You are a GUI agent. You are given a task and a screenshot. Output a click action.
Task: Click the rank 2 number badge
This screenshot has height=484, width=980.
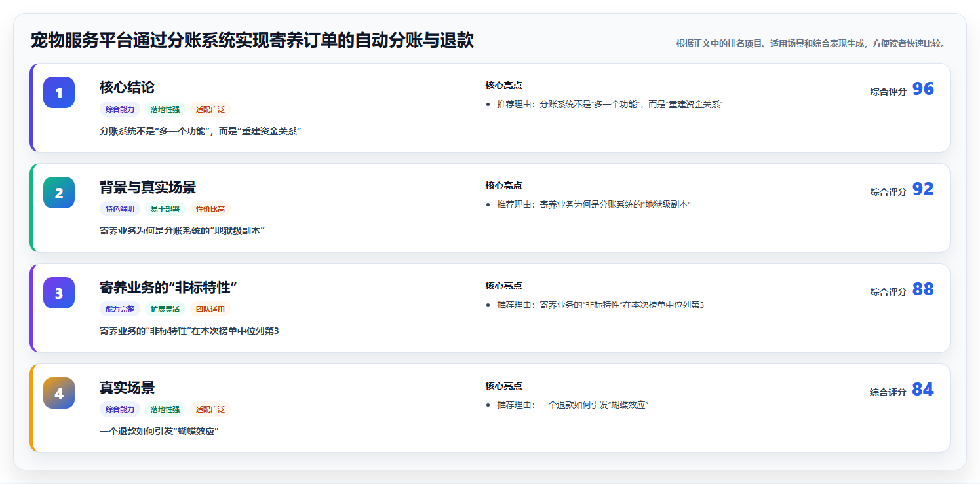click(x=59, y=193)
